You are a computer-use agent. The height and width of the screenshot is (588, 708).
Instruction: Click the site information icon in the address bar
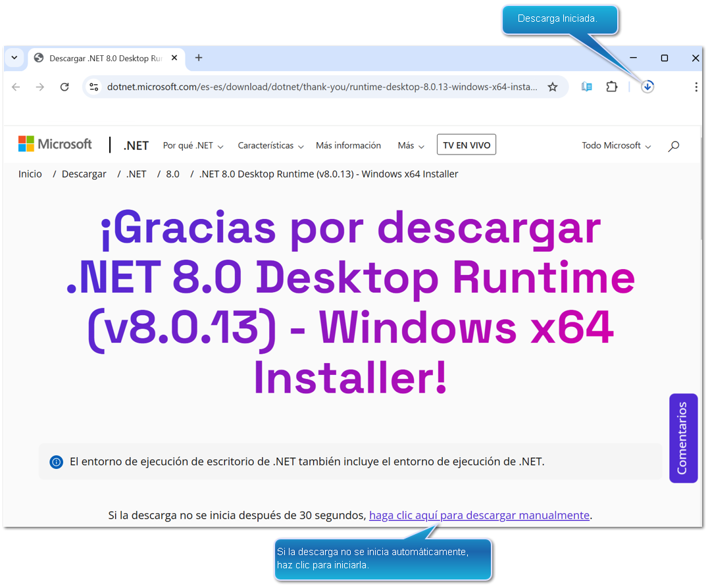pyautogui.click(x=93, y=86)
